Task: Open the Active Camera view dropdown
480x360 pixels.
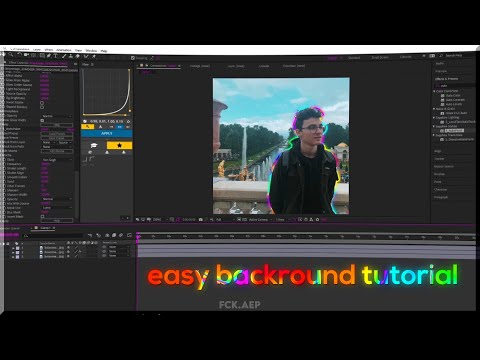Action: (x=260, y=219)
